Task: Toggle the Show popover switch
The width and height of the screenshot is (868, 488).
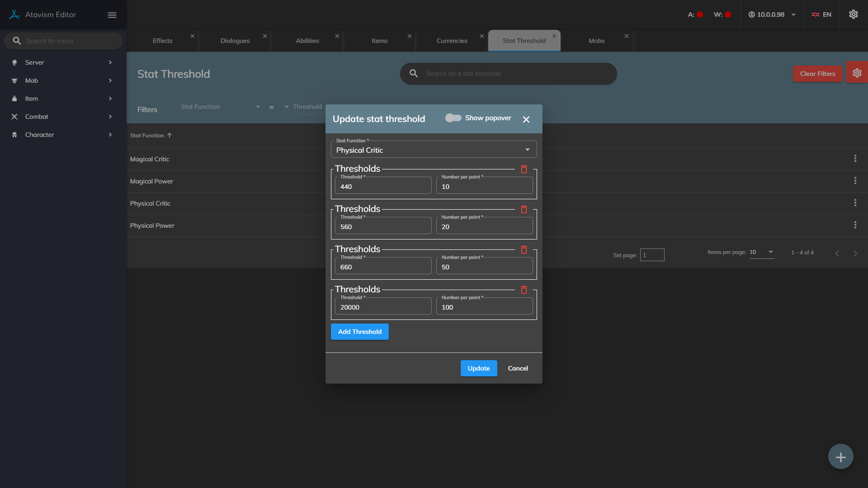Action: [453, 118]
